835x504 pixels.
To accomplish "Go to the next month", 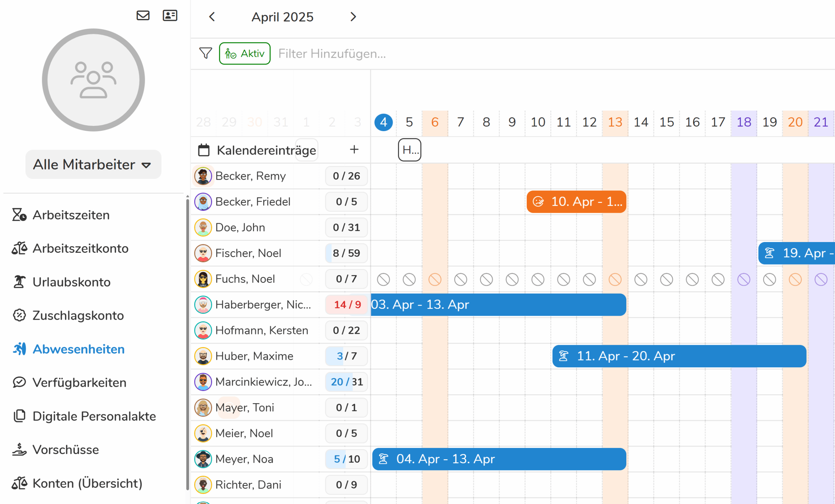I will [353, 17].
